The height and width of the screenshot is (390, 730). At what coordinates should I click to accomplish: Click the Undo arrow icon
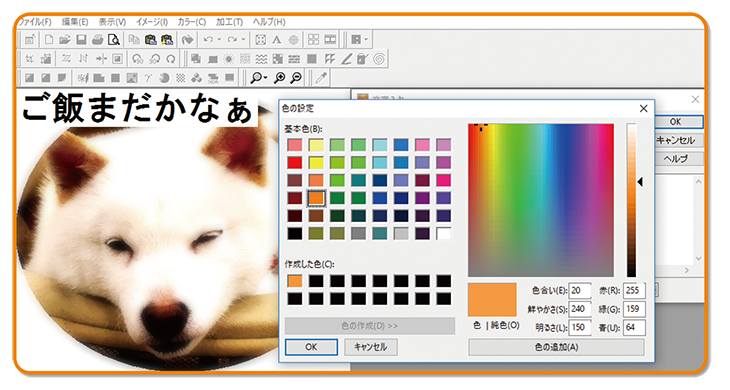(208, 40)
